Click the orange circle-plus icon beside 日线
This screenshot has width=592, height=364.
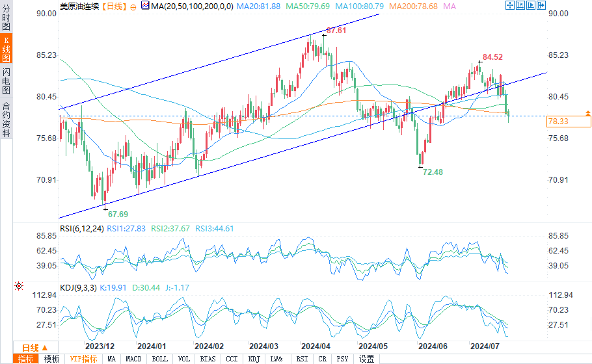133,6
